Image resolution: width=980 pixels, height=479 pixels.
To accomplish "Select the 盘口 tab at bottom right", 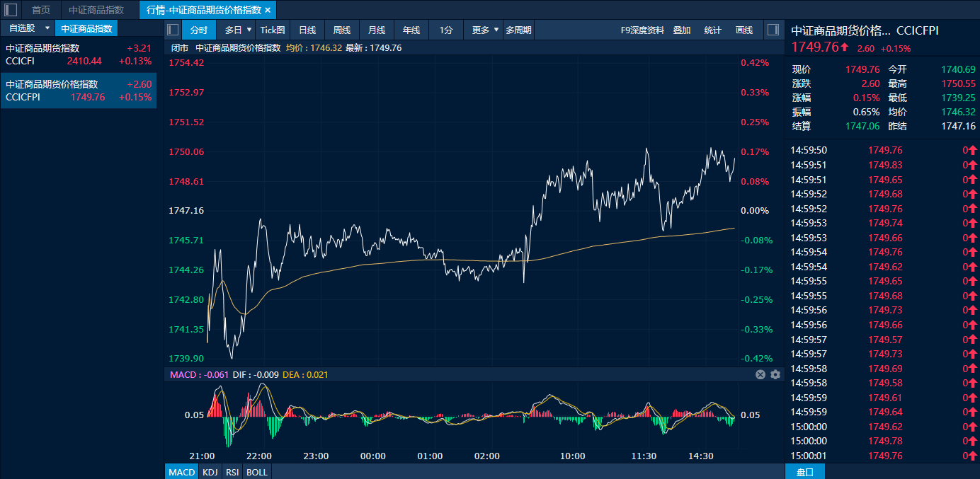I will coord(805,472).
